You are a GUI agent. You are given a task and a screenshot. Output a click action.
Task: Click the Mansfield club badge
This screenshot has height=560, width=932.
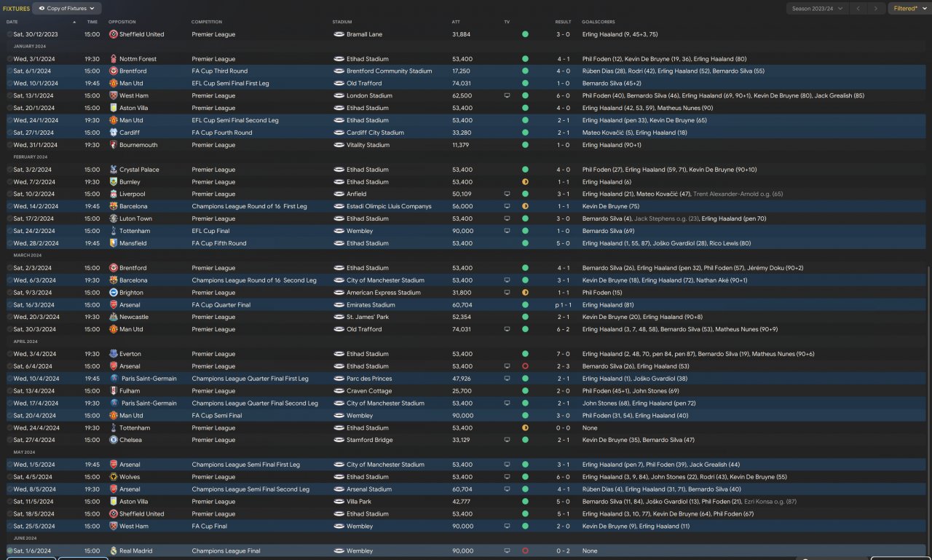(x=113, y=243)
